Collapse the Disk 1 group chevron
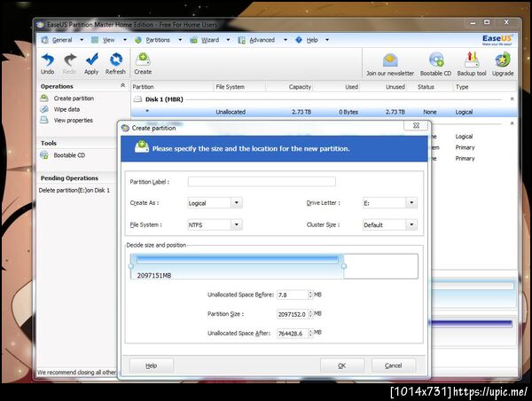 (x=512, y=98)
